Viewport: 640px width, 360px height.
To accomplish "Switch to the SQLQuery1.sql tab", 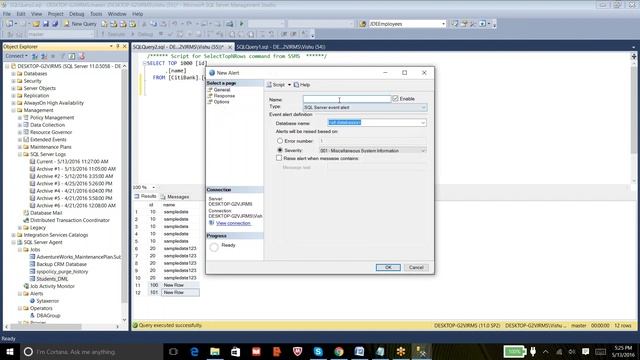I will coord(281,47).
